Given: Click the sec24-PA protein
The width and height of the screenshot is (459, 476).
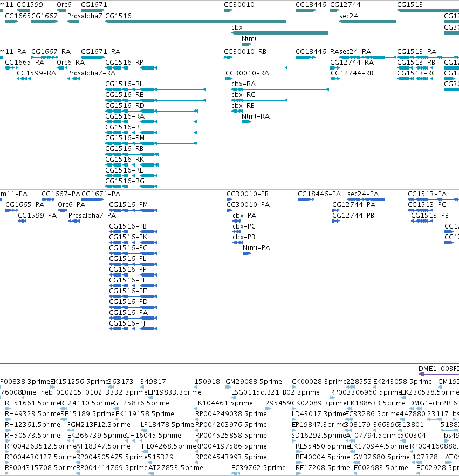Looking at the screenshot, I should pos(366,199).
